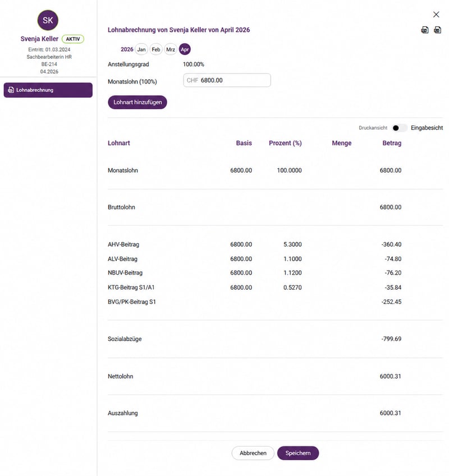449x476 pixels.
Task: Click the Bruttolohn row amount 6800.00
Action: (x=391, y=207)
